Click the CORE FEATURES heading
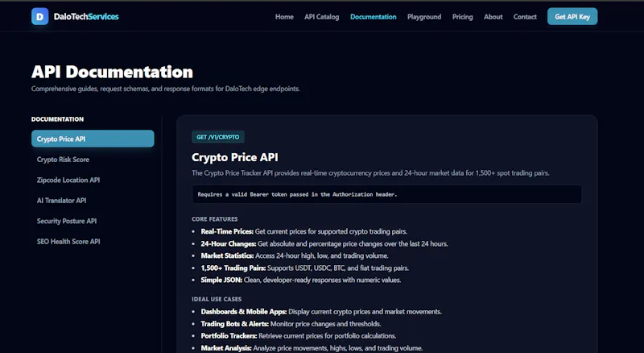Viewport: 644px width, 353px height. 215,219
